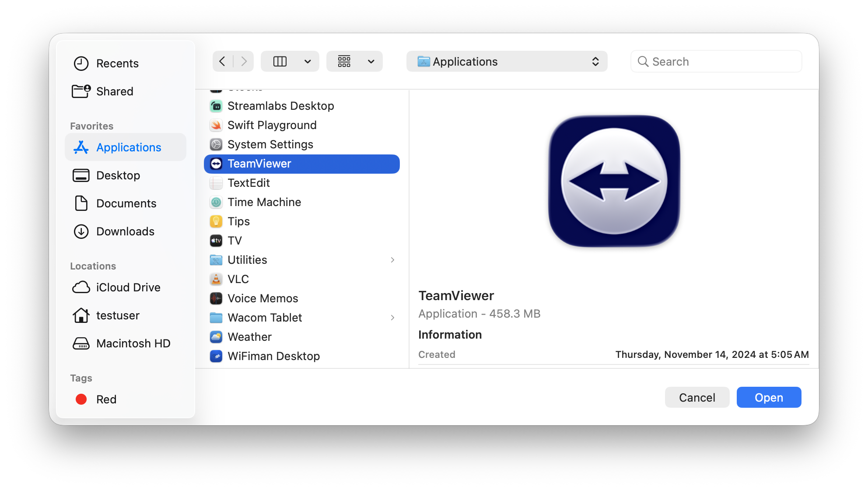
Task: Click the System Settings gear icon
Action: coord(216,144)
